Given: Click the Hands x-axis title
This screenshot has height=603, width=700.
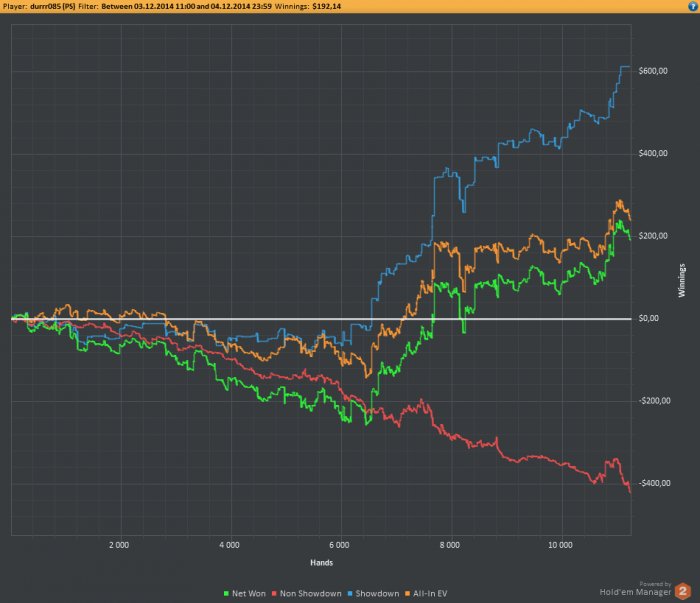Looking at the screenshot, I should point(321,562).
